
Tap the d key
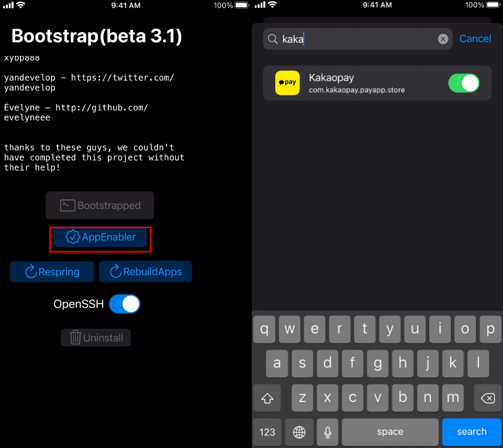[x=327, y=363]
